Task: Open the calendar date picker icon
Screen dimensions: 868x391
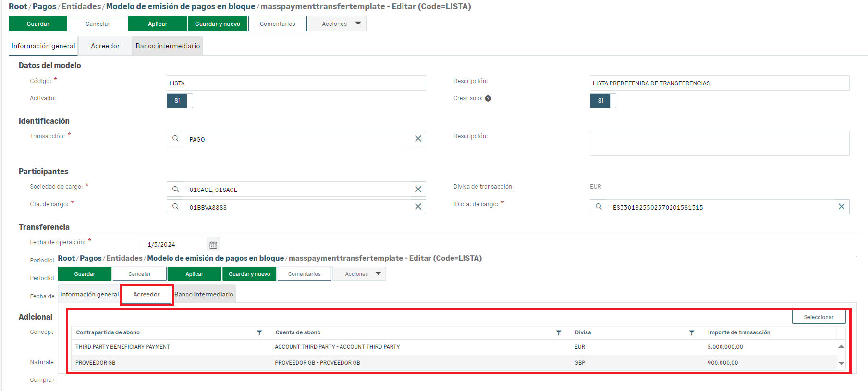Action: pos(213,245)
